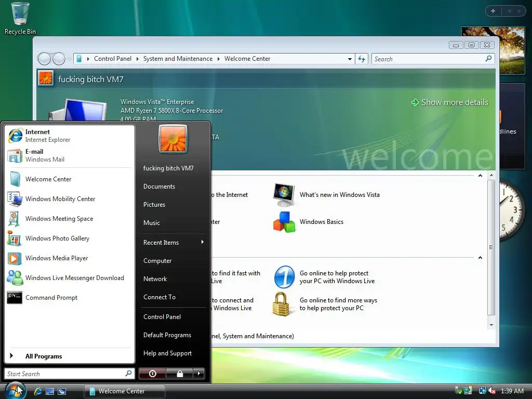
Task: Click the Back navigation button
Action: (x=45, y=59)
